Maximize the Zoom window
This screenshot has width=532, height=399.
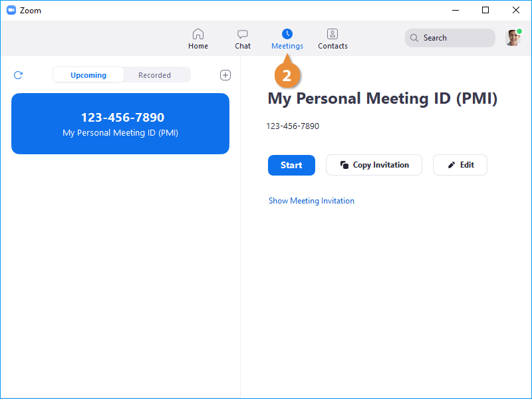coord(485,10)
